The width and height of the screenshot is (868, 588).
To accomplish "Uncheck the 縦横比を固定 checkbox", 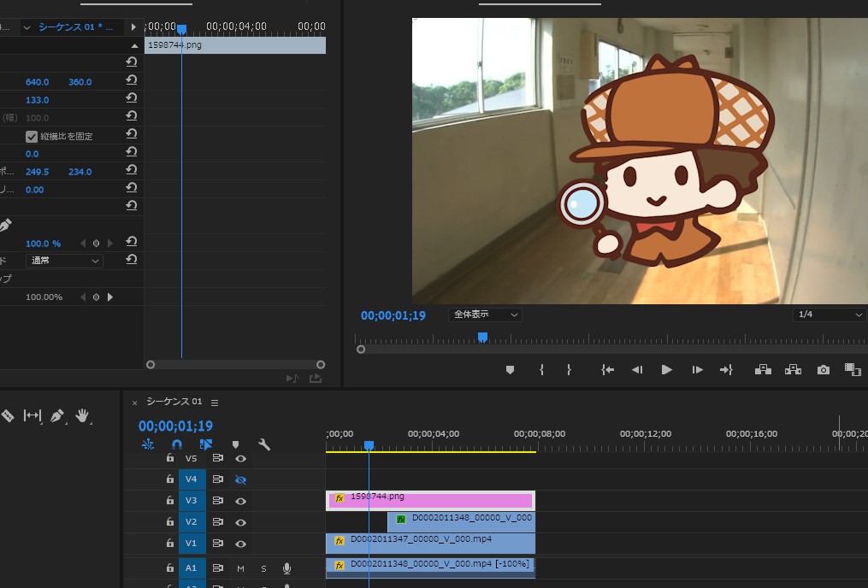I will click(x=32, y=136).
